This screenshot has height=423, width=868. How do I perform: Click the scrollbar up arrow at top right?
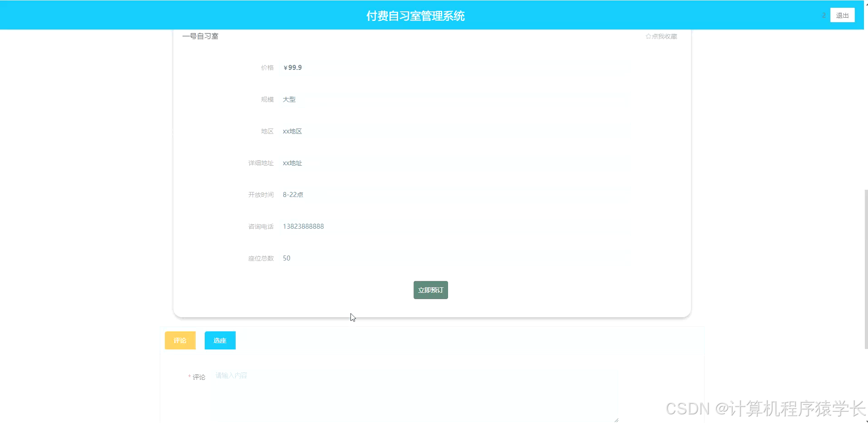pos(865,4)
